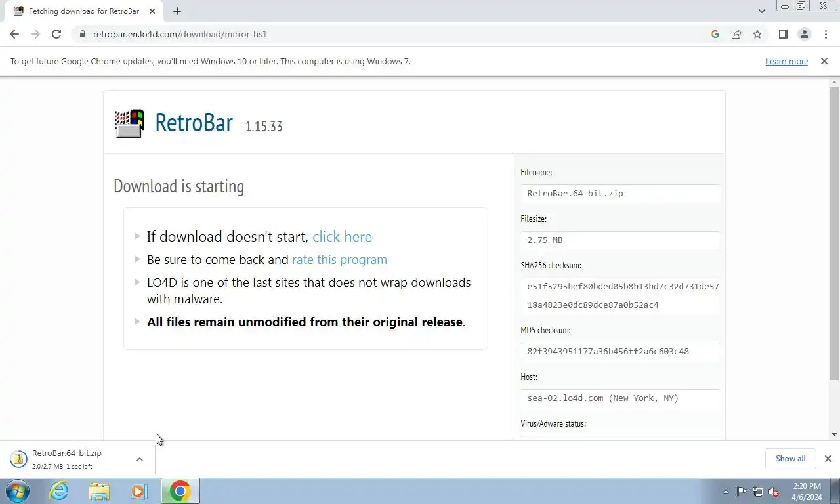
Task: Open network tray icon
Action: coord(758,492)
